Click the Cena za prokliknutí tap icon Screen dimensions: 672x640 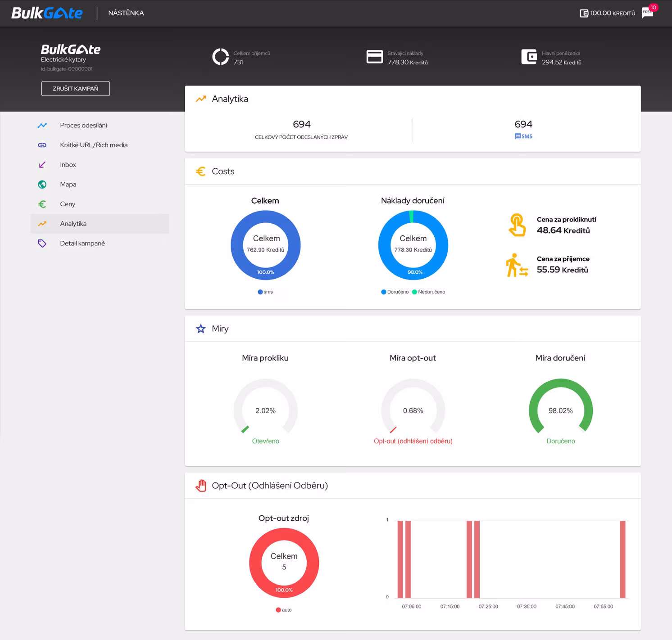click(x=517, y=225)
